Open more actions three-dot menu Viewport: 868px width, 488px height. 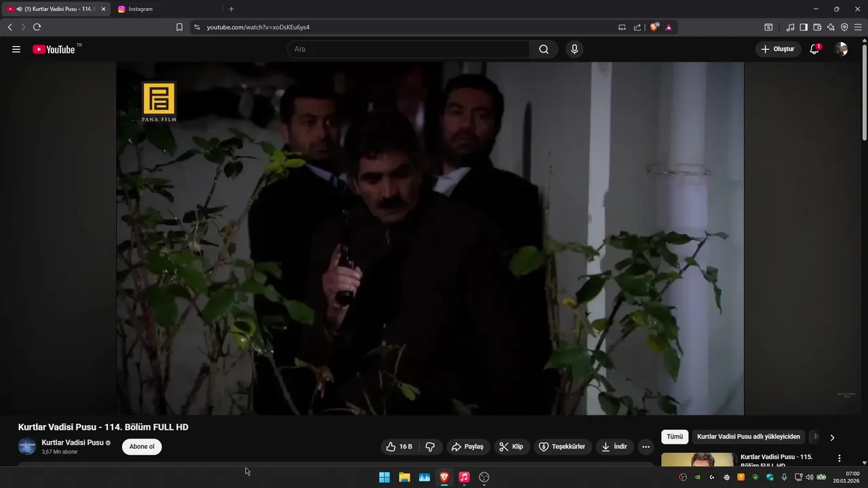click(646, 447)
